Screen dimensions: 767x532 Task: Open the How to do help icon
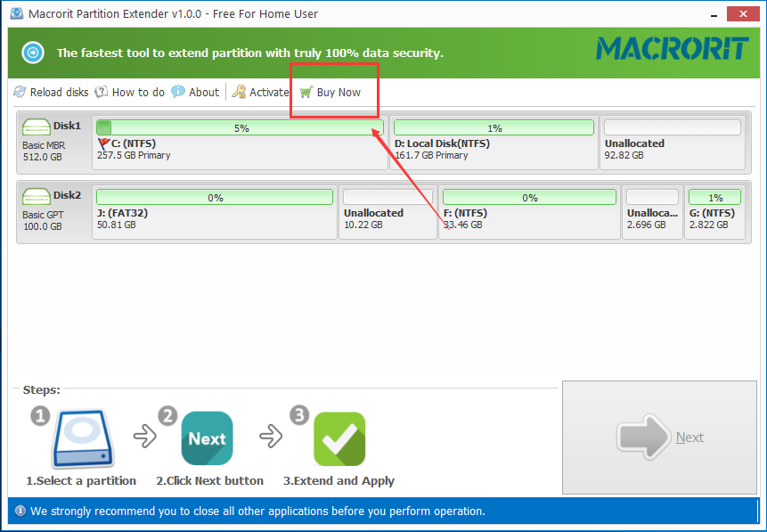click(x=102, y=92)
